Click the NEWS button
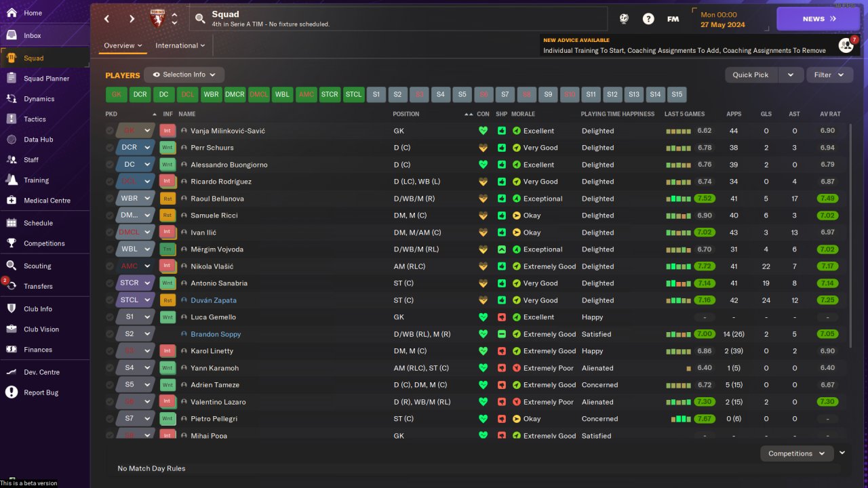Viewport: 868px width, 488px height. [x=818, y=19]
